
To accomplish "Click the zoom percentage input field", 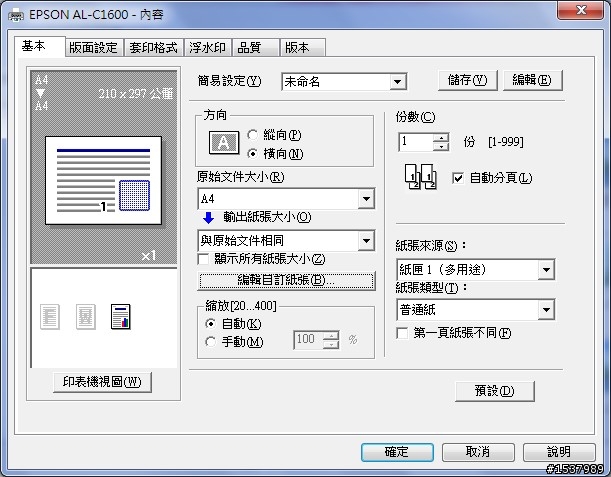I will point(309,340).
